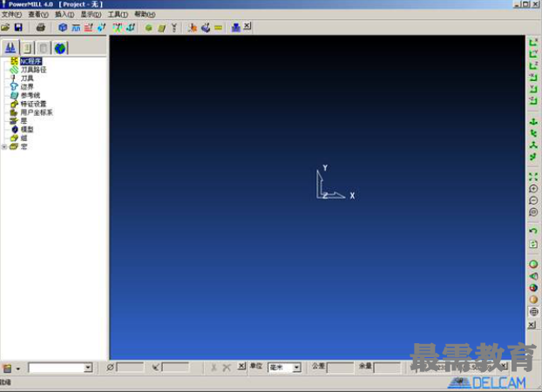Viewport: 542px width, 392px height.
Task: Click the Y-shaped tool icon in the toolbar
Action: 174,28
